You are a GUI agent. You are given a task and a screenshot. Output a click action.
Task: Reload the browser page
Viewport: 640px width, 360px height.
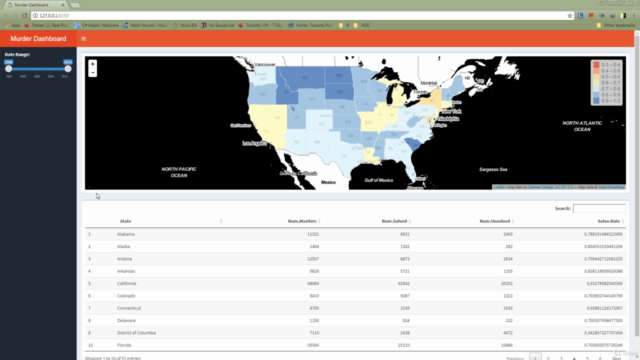pos(24,16)
